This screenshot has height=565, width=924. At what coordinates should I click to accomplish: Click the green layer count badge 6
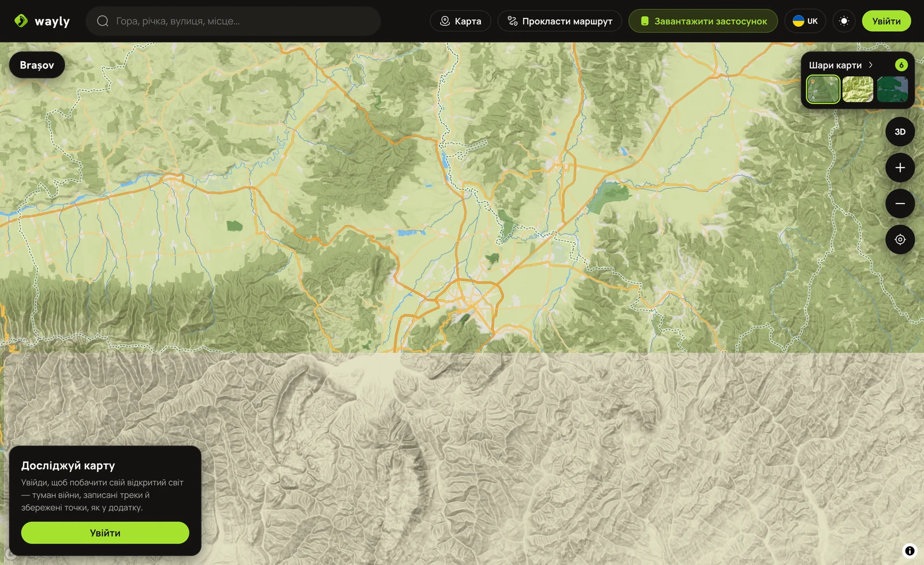(x=901, y=65)
